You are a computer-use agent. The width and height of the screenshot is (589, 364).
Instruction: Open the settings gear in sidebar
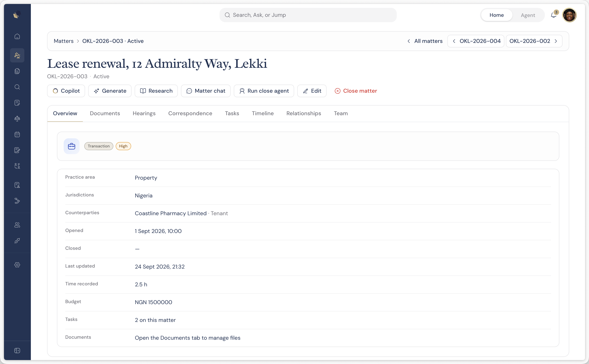17,265
